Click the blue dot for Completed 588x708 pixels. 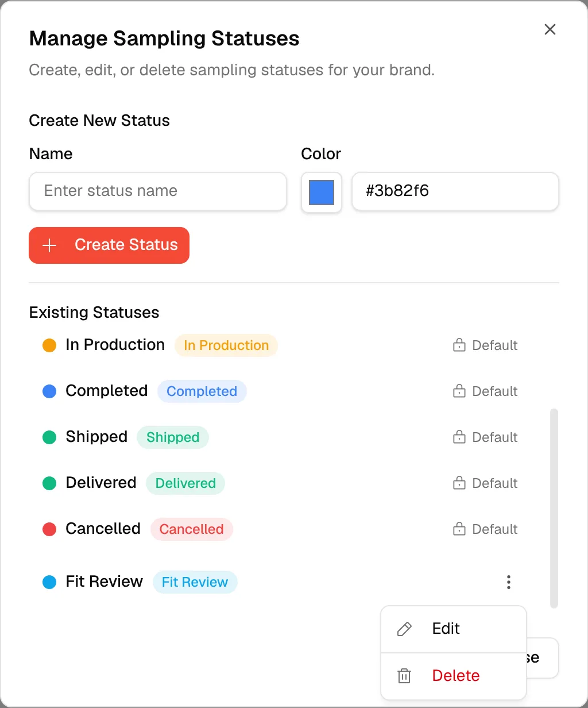pyautogui.click(x=49, y=391)
